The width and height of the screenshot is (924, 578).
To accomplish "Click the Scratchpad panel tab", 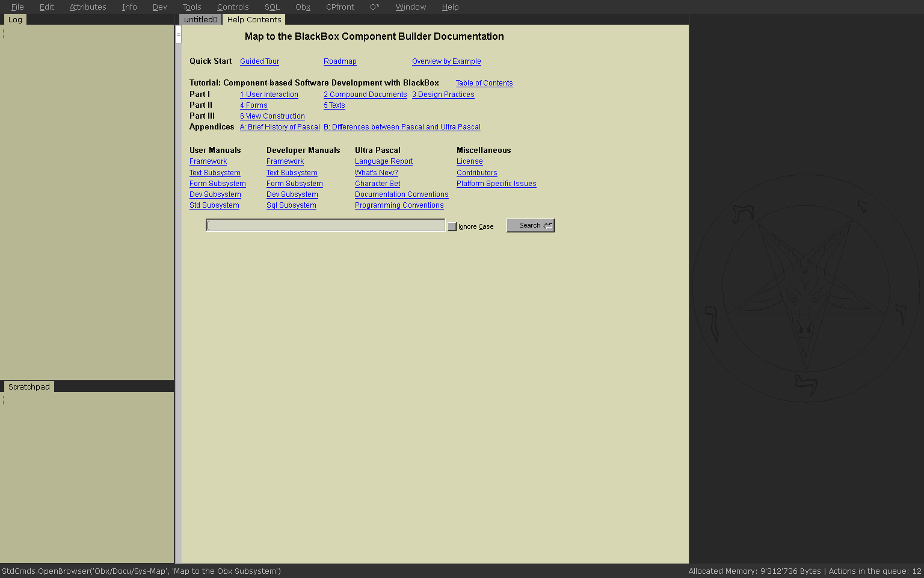I will (29, 387).
